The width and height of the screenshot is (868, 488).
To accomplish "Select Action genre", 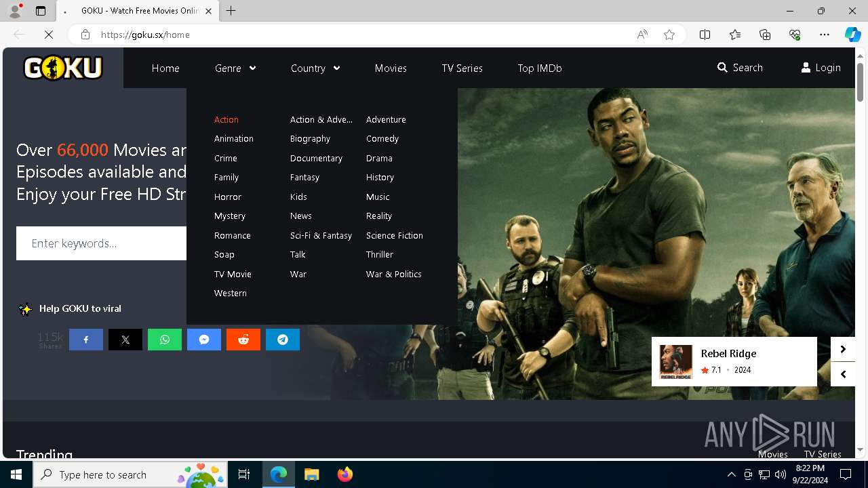I will click(226, 119).
